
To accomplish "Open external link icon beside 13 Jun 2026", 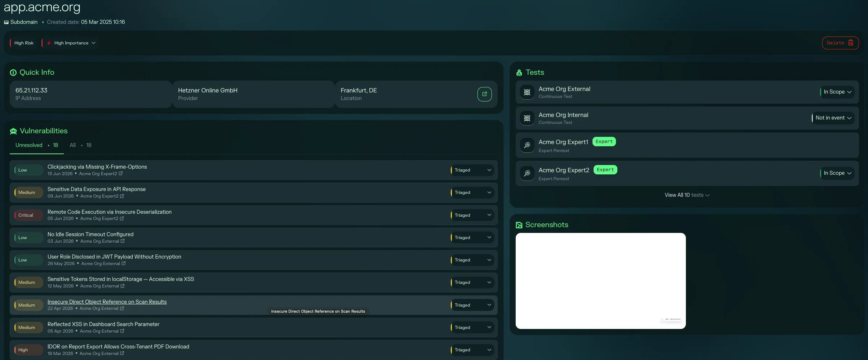I will (x=121, y=174).
